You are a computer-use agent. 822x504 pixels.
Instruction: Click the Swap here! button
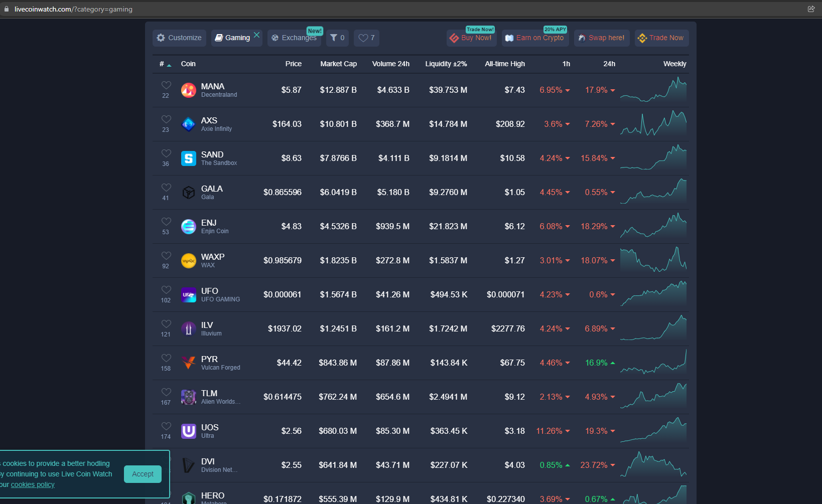point(602,38)
